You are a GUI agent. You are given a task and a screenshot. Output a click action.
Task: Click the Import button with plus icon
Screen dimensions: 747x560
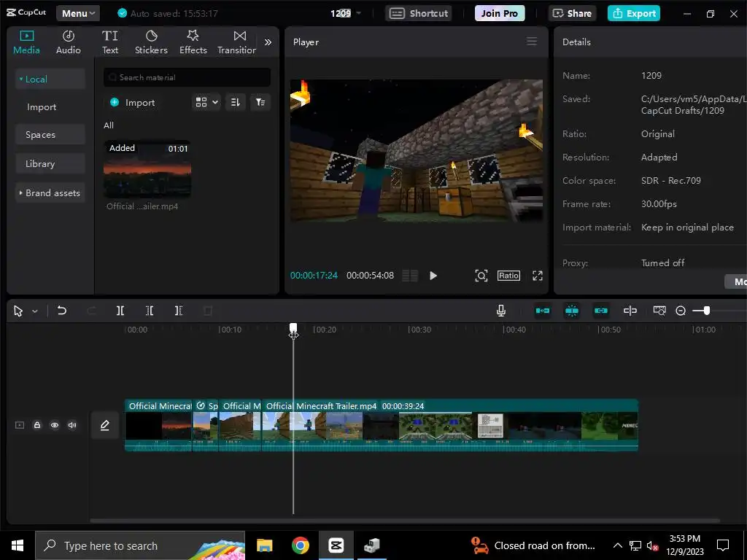133,102
